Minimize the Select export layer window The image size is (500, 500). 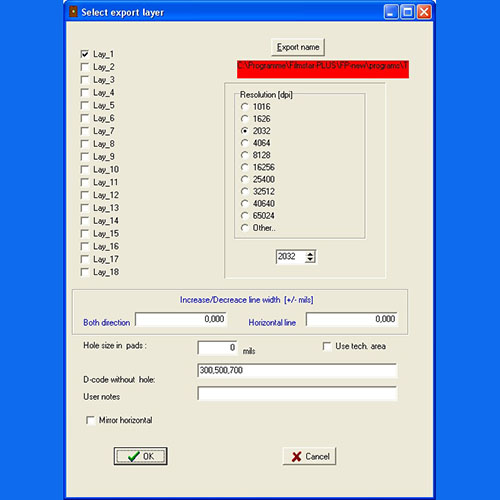(x=391, y=12)
